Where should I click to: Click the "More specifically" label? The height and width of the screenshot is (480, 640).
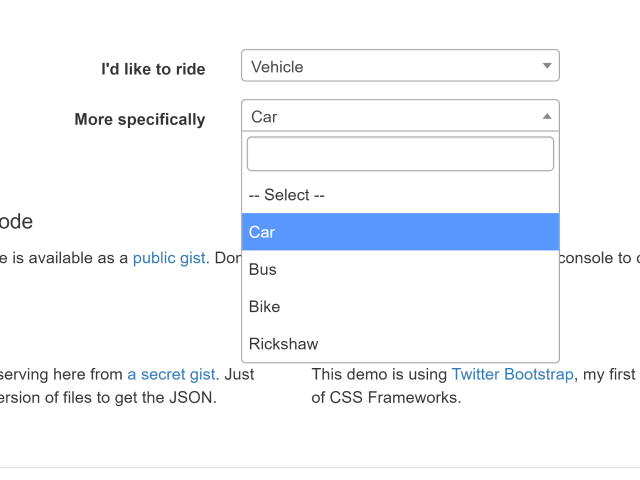point(140,119)
